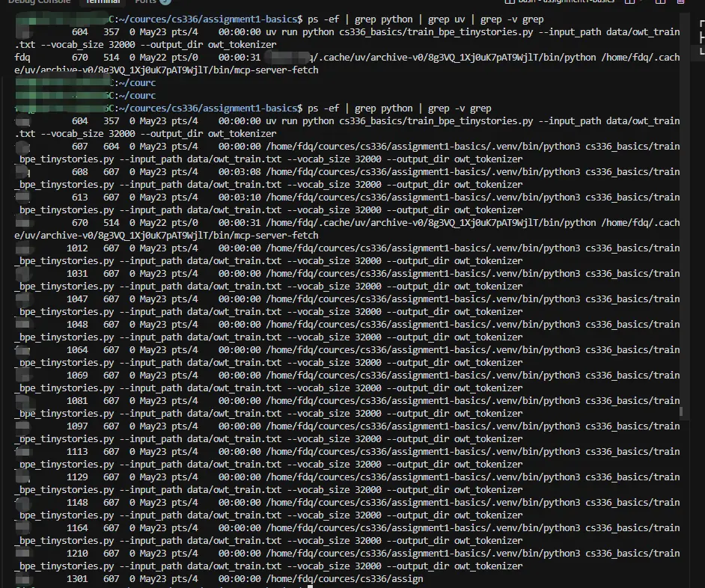
Task: Click the bash terminal icon in panel header
Action: pyautogui.click(x=510, y=1)
